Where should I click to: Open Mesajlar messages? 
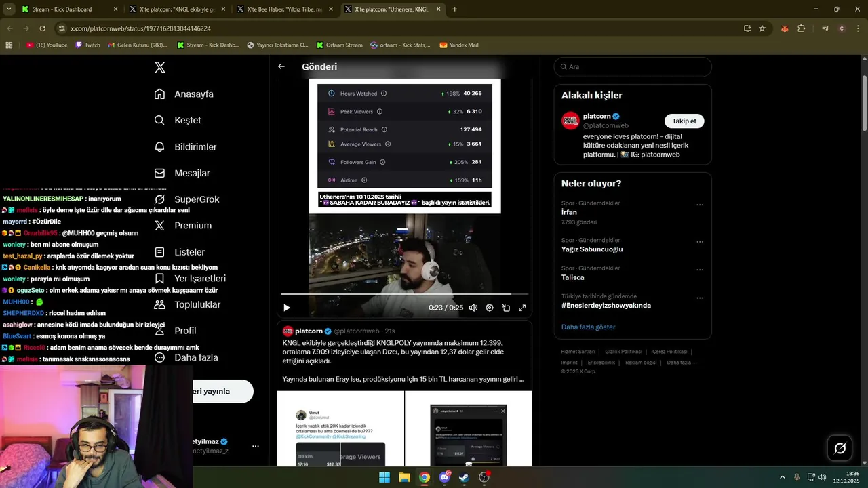(182, 173)
